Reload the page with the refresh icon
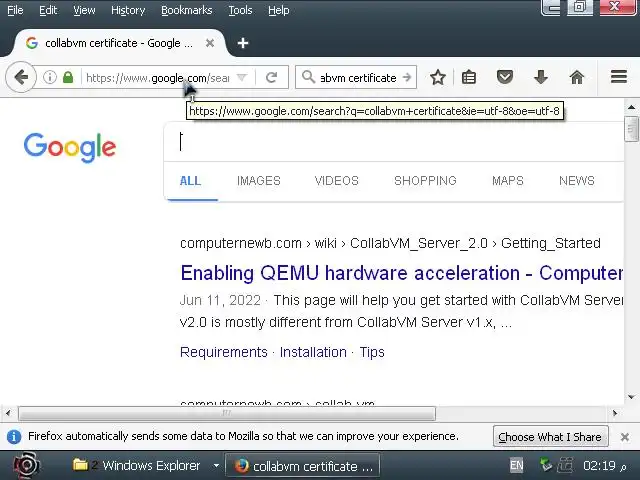 pos(271,77)
